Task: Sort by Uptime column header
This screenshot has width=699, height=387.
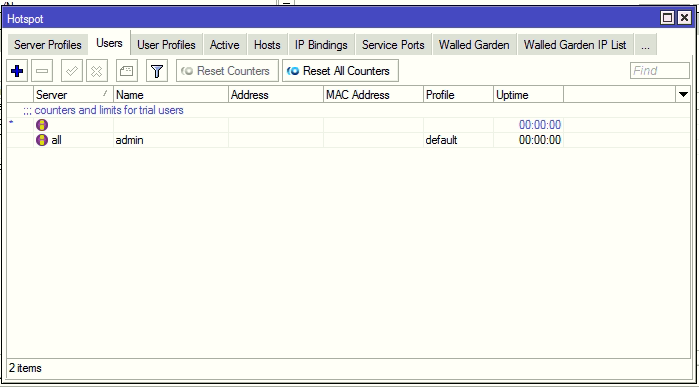Action: point(528,95)
